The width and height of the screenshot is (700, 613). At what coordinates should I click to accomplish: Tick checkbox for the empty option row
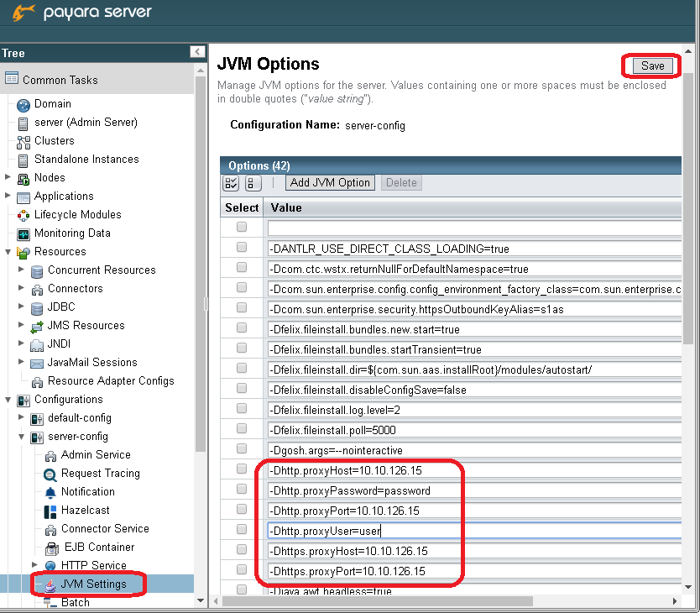242,227
